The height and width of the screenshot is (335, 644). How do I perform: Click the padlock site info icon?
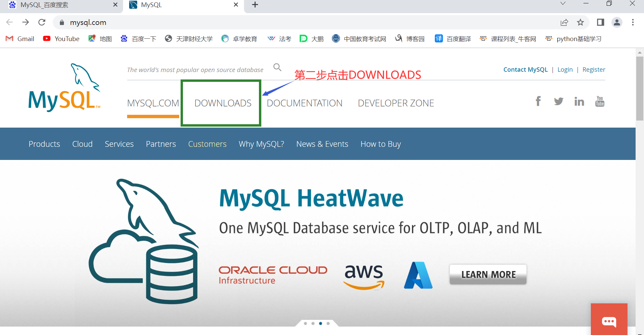pyautogui.click(x=62, y=23)
